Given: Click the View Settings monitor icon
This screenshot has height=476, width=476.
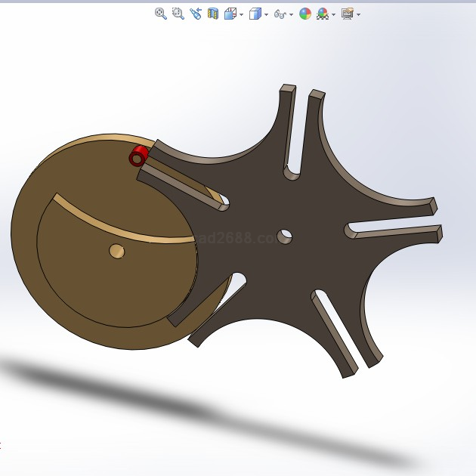Looking at the screenshot, I should [x=347, y=13].
